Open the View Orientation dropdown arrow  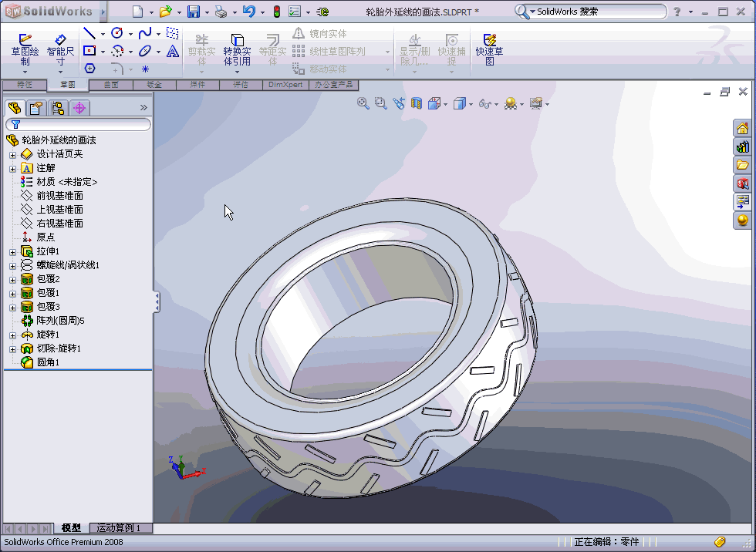(445, 104)
